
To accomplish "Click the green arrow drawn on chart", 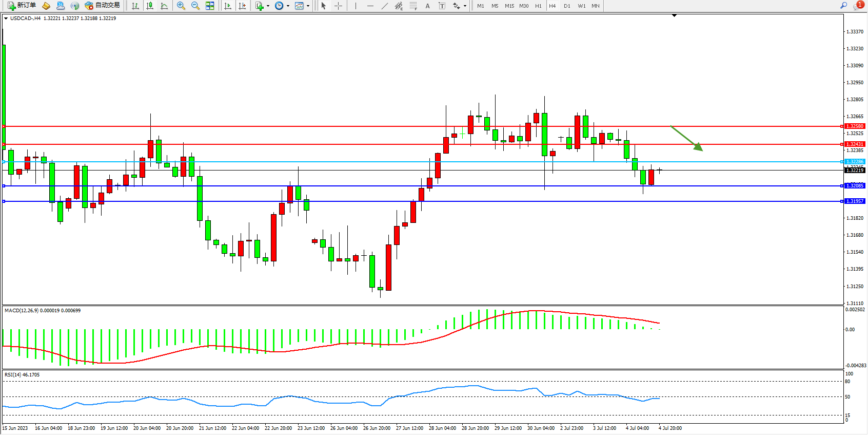I will point(686,139).
